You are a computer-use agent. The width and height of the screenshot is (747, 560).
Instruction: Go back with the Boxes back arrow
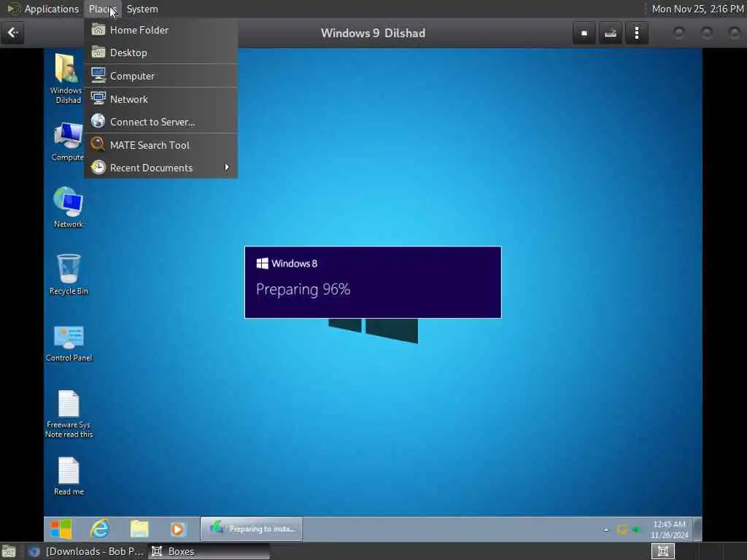(12, 33)
